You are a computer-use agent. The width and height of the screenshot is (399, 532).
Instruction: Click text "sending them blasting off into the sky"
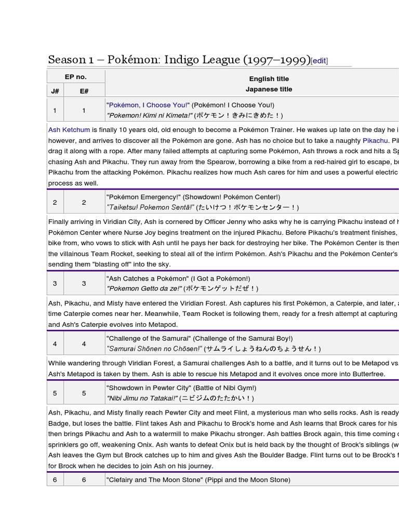[x=109, y=264]
